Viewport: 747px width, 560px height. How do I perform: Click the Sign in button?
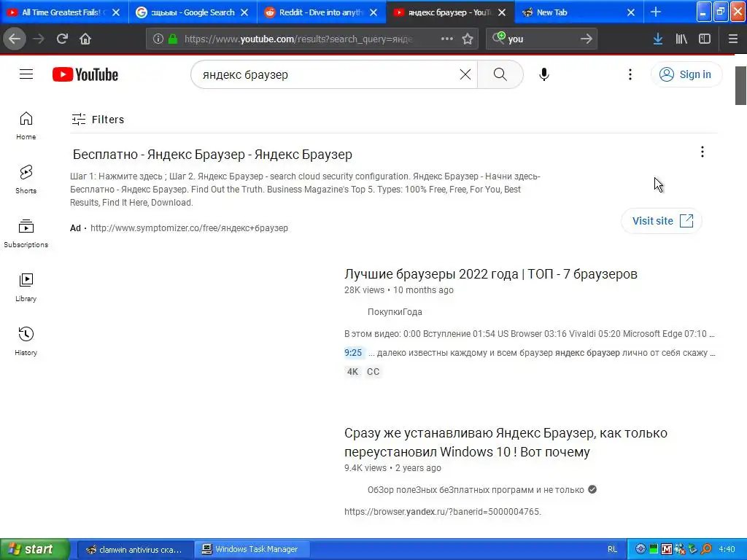tap(686, 74)
